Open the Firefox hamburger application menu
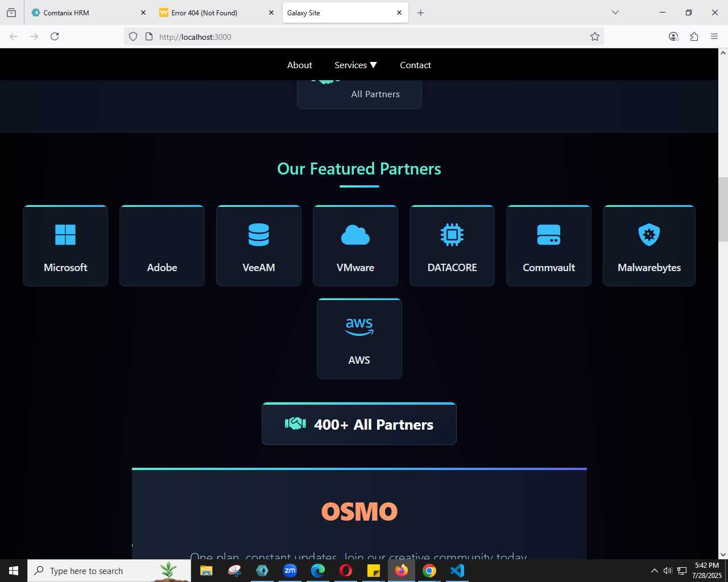This screenshot has height=582, width=728. (714, 36)
